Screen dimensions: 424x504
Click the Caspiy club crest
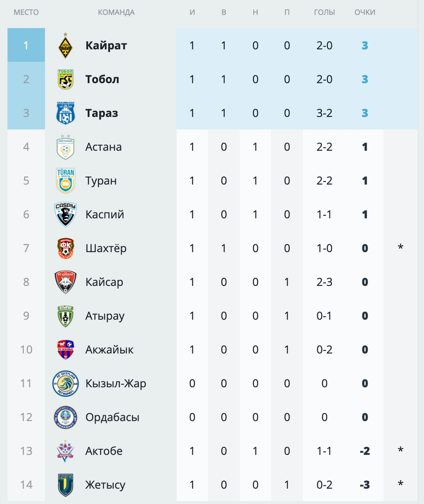pyautogui.click(x=65, y=214)
